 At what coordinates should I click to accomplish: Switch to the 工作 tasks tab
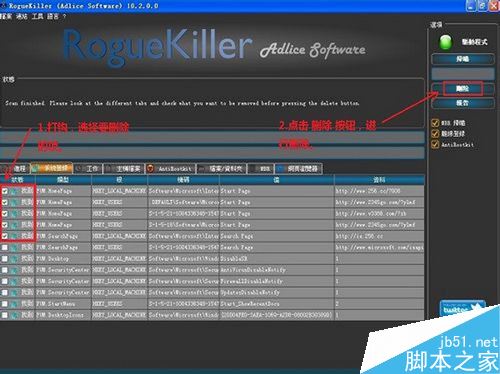[x=88, y=169]
